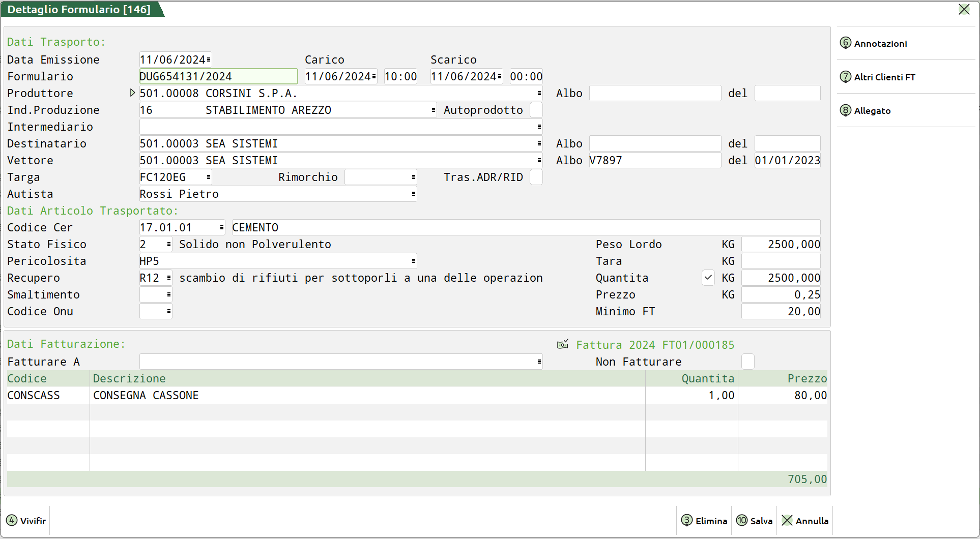Toggle the Tras.ADR/RID checkbox
This screenshot has width=980, height=539.
(536, 177)
